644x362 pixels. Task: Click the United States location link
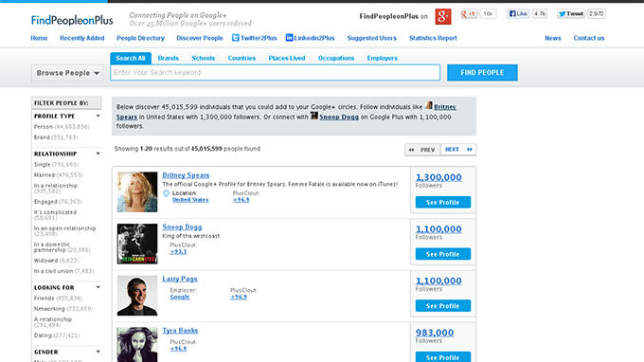tap(190, 200)
